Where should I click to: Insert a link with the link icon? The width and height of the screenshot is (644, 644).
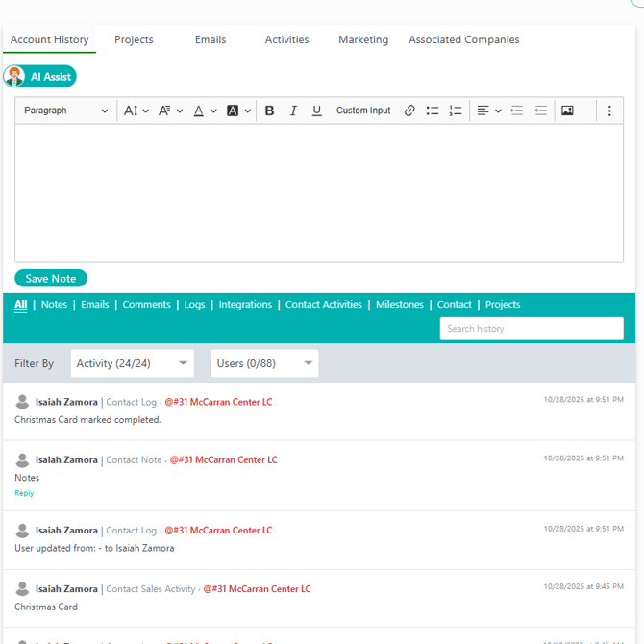pos(409,111)
